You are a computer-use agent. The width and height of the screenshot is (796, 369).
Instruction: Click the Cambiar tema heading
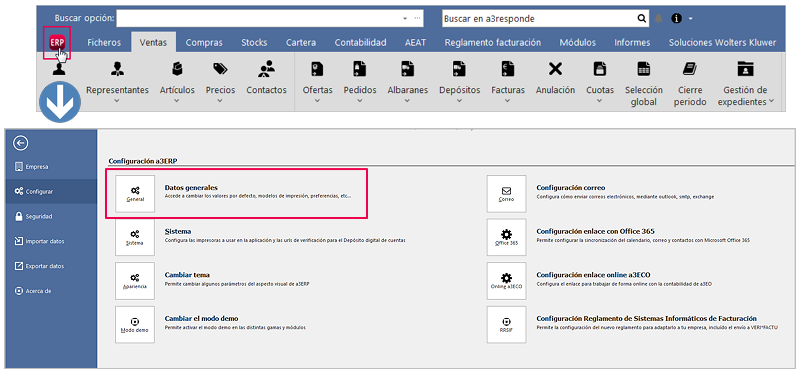tap(187, 275)
